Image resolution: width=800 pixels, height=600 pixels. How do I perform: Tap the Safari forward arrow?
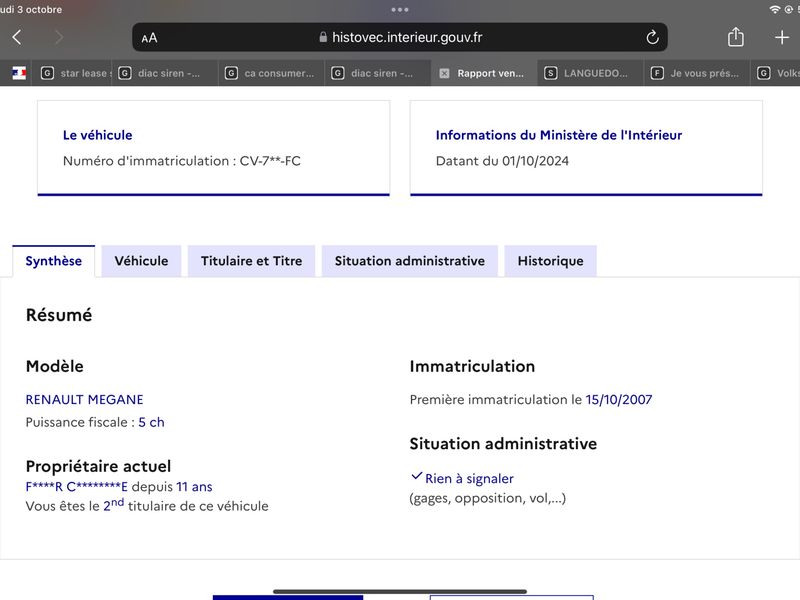59,37
